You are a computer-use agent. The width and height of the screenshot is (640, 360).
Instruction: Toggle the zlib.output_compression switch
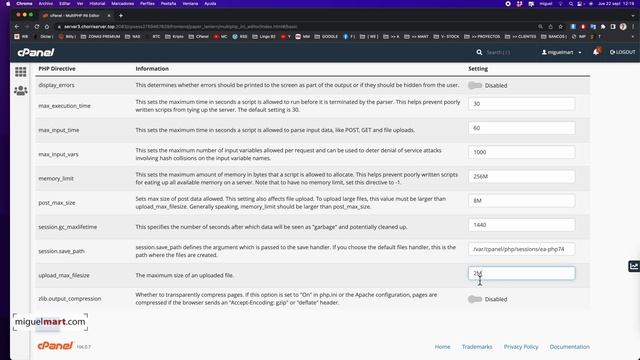pyautogui.click(x=475, y=299)
